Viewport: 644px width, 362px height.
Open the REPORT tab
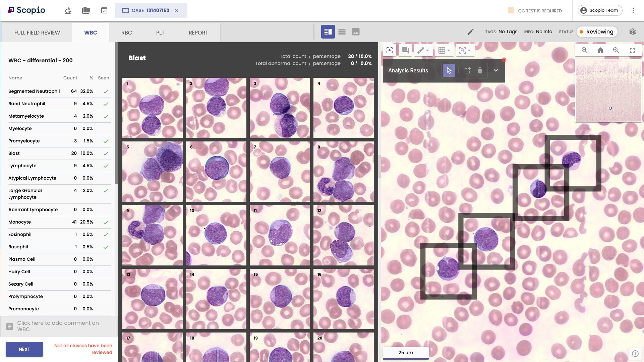click(x=198, y=33)
